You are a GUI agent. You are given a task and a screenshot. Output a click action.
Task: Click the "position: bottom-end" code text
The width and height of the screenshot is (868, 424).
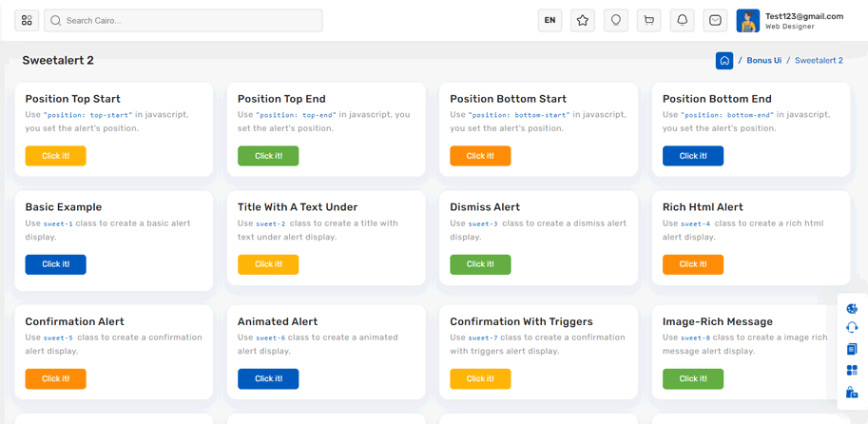727,115
